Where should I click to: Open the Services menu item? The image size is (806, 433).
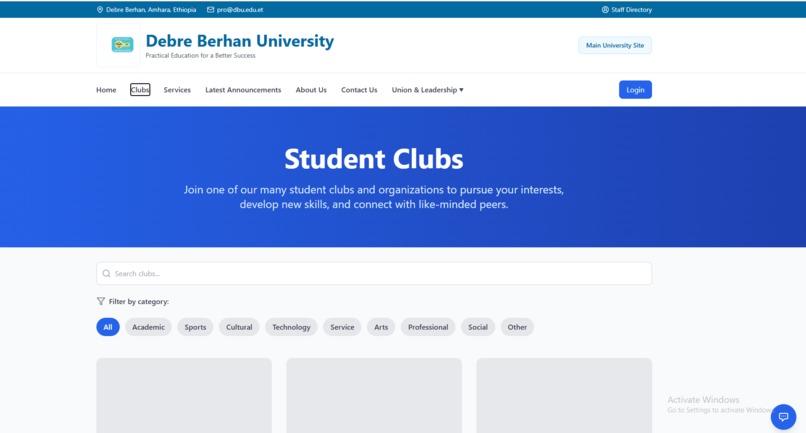pyautogui.click(x=177, y=90)
